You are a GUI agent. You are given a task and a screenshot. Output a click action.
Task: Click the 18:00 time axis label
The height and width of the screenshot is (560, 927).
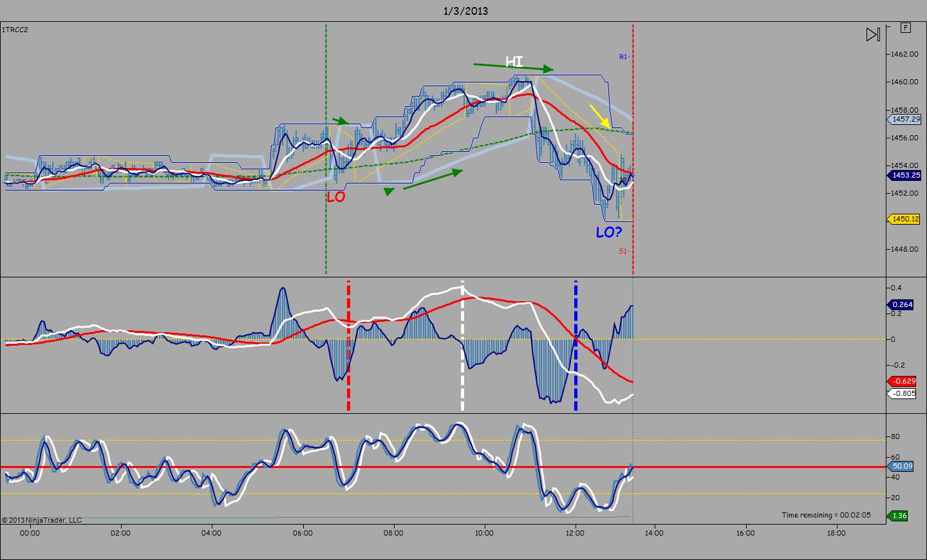point(836,533)
